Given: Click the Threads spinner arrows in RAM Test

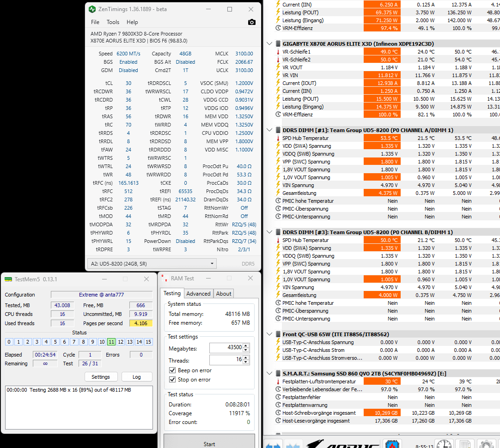Looking at the screenshot, I should (246, 360).
